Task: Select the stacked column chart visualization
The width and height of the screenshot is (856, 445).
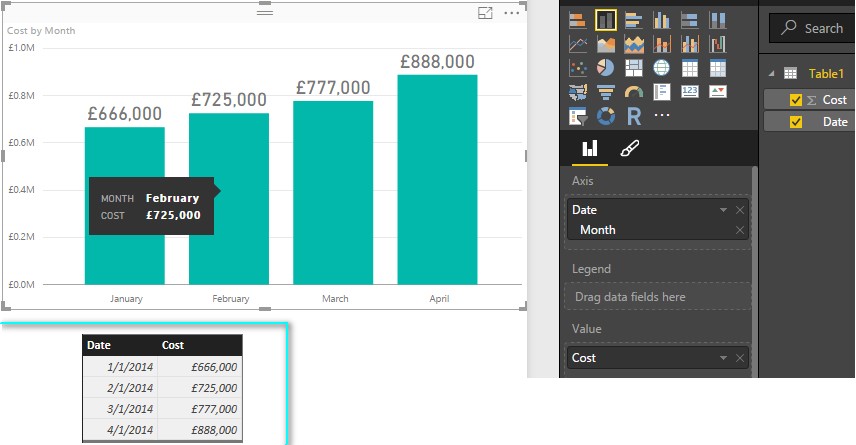Action: [x=605, y=20]
